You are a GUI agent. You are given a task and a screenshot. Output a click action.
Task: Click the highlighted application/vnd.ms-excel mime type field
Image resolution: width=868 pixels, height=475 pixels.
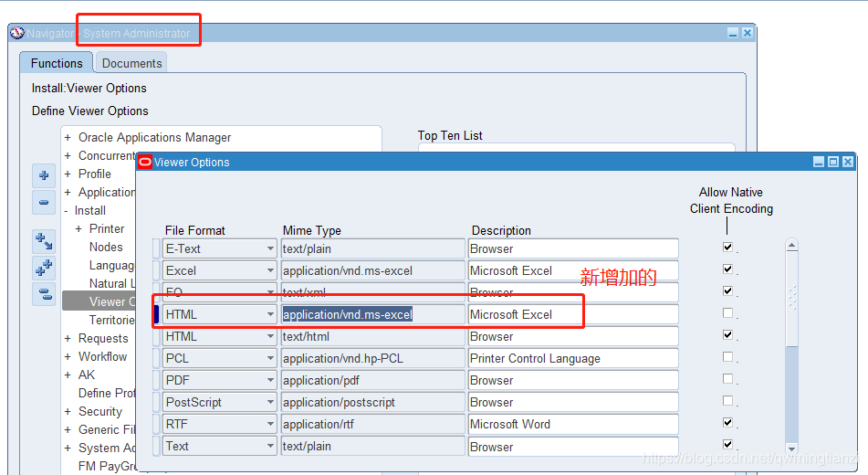[372, 314]
